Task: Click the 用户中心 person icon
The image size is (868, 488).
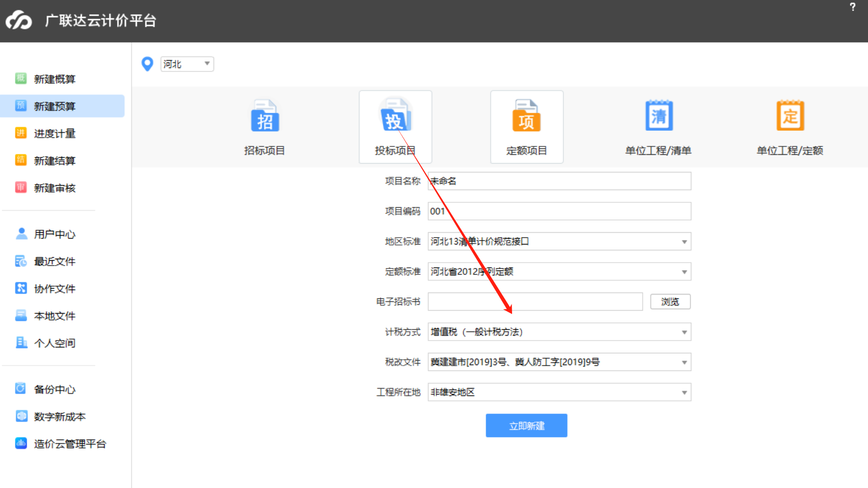Action: pyautogui.click(x=21, y=234)
